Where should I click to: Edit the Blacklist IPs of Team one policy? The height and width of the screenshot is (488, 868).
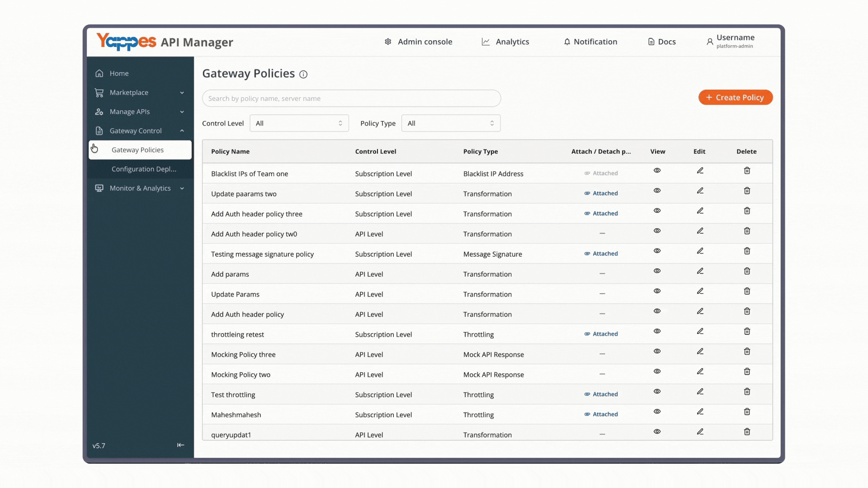click(700, 171)
